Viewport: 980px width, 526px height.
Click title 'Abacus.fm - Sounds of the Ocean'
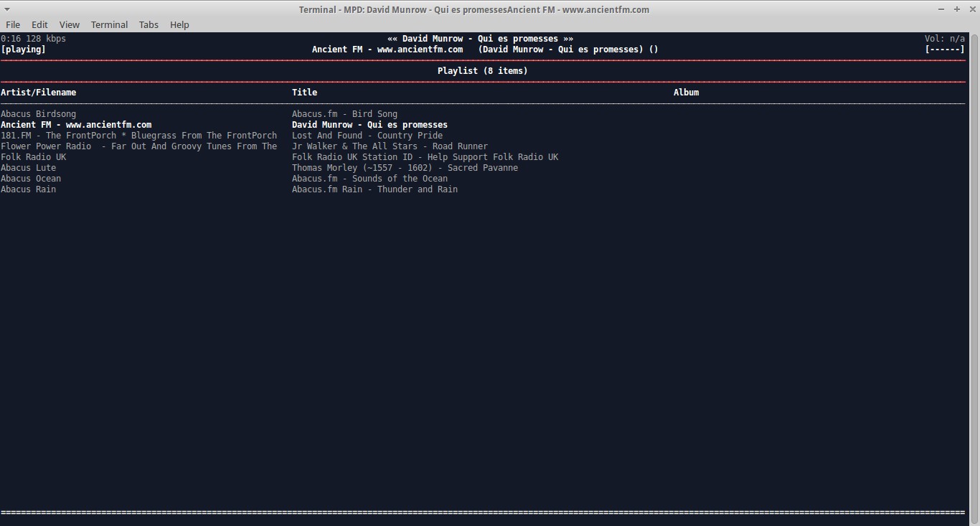(x=369, y=179)
